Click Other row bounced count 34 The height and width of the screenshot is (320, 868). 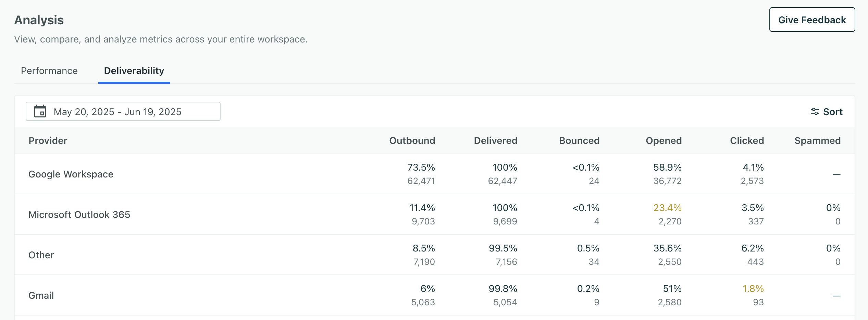(594, 262)
